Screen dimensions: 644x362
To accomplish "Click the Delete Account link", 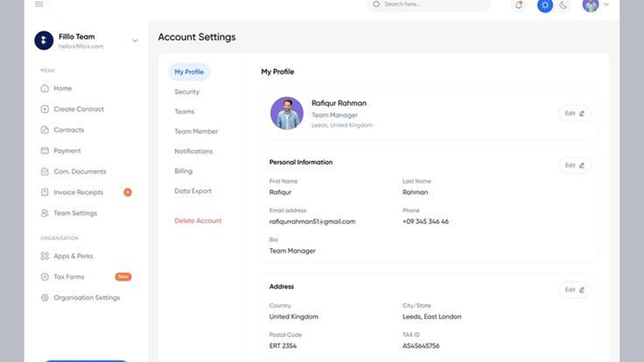I will (198, 221).
